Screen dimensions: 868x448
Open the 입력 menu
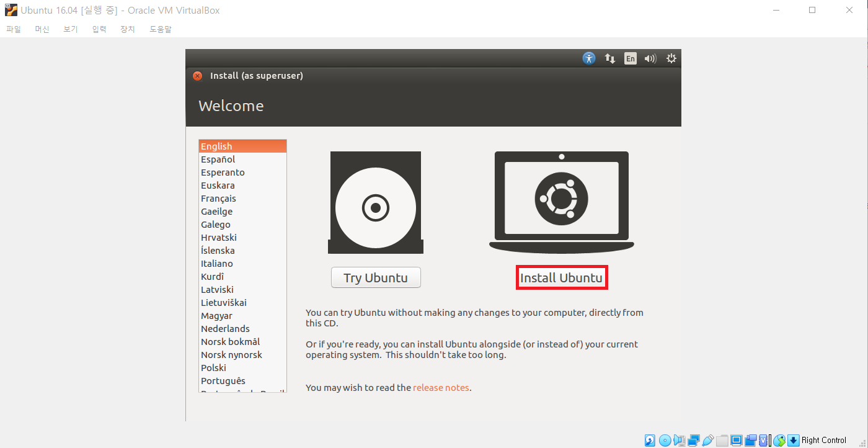pos(99,29)
